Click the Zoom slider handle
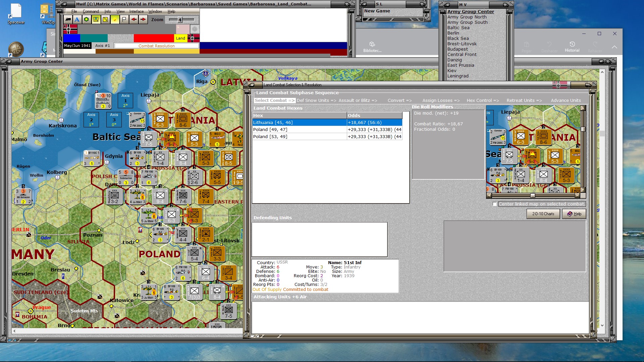The width and height of the screenshot is (644, 362). (180, 20)
